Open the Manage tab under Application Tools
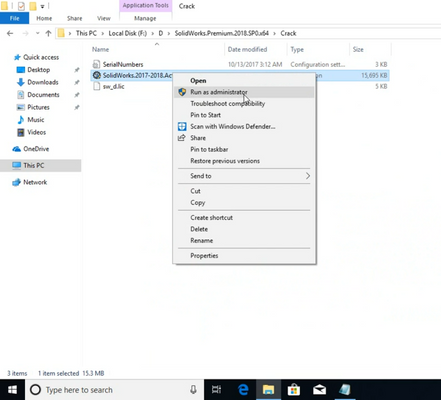Image resolution: width=441 pixels, height=400 pixels. [x=145, y=18]
